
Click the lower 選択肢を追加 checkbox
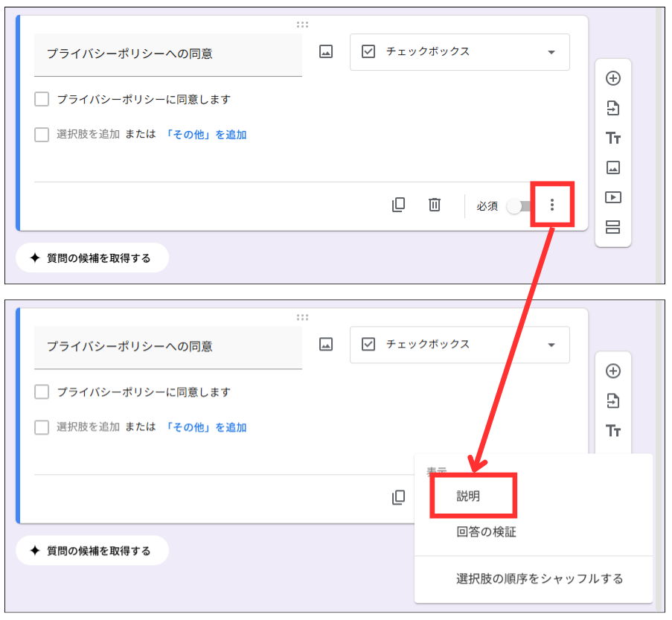coord(42,427)
